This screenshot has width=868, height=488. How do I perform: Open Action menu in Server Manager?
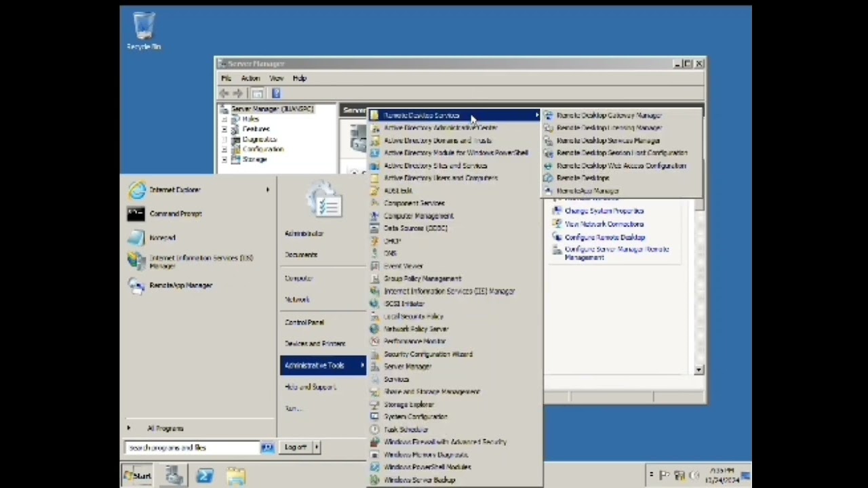point(250,79)
